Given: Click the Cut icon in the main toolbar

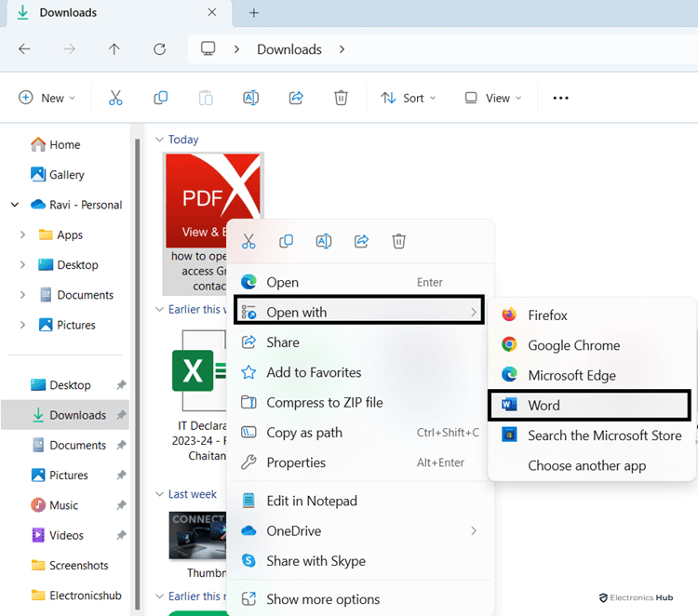Looking at the screenshot, I should 115,98.
